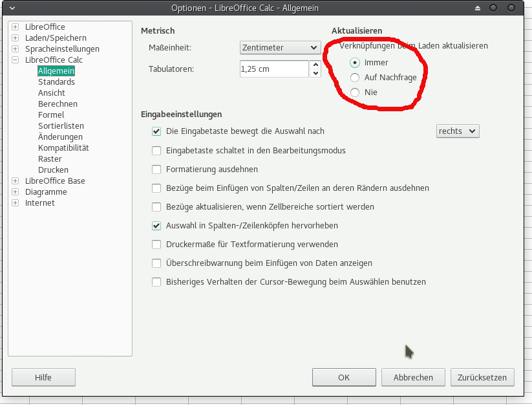Open the window menu chevron in title bar
532x405 pixels.
[12, 8]
